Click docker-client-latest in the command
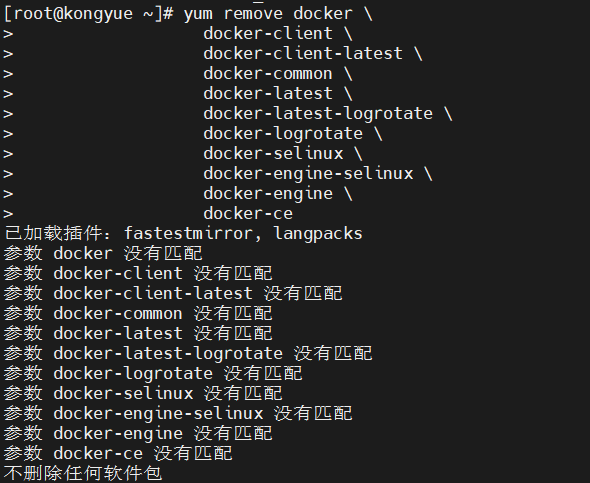590x483 pixels. click(303, 53)
